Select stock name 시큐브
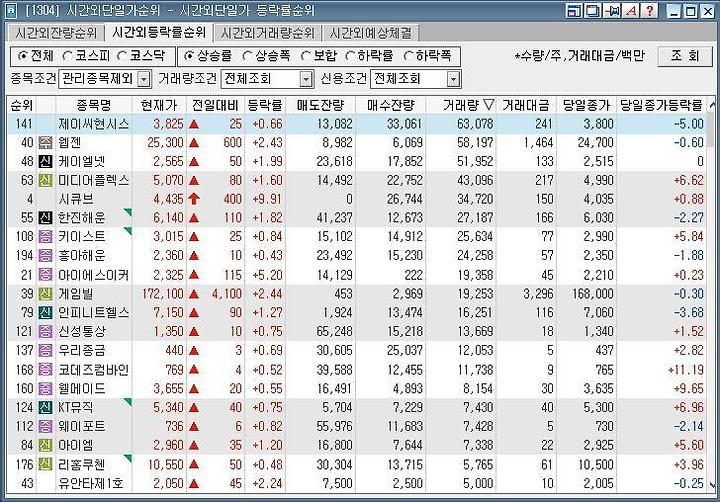Screen dimensions: 720x502 pyautogui.click(x=76, y=199)
